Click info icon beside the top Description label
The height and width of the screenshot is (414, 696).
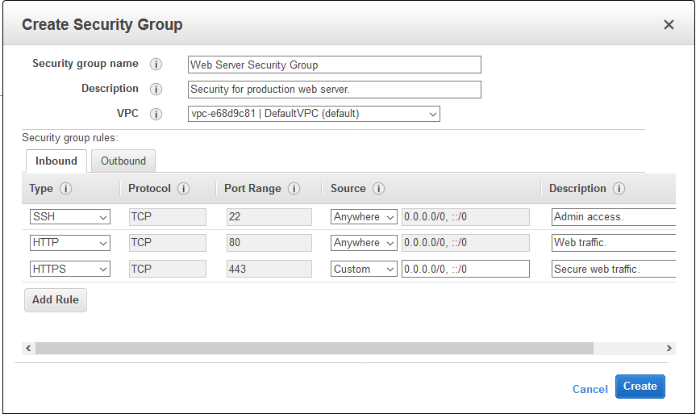(x=156, y=89)
